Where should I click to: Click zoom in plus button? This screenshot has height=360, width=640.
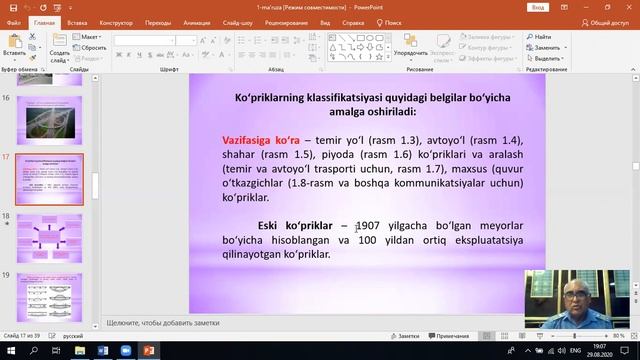click(606, 336)
